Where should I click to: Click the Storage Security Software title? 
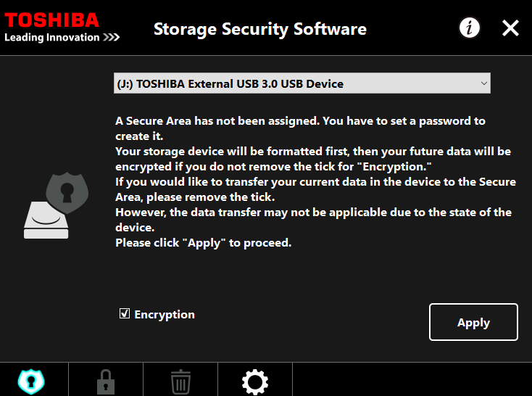click(x=260, y=29)
